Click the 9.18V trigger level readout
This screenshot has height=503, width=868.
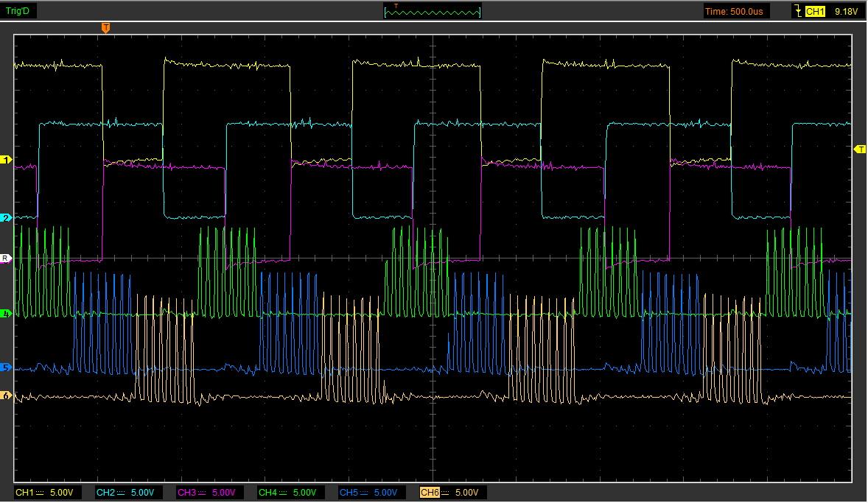[x=845, y=11]
